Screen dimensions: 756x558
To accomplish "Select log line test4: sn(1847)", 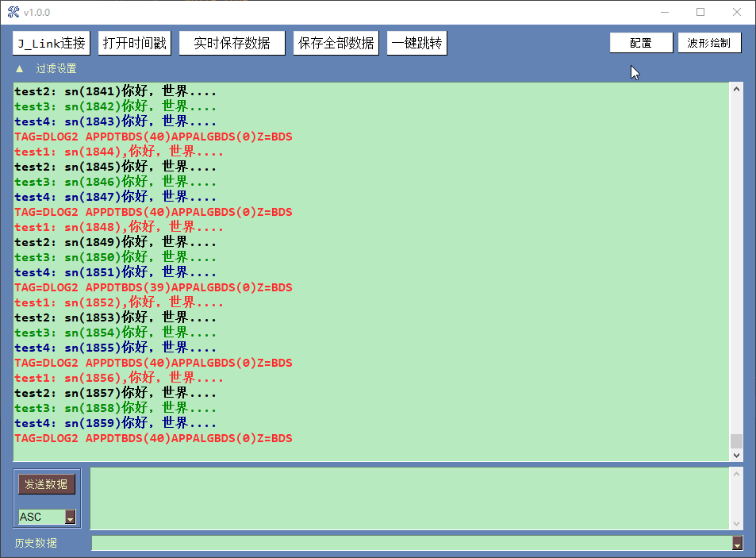I will (116, 197).
